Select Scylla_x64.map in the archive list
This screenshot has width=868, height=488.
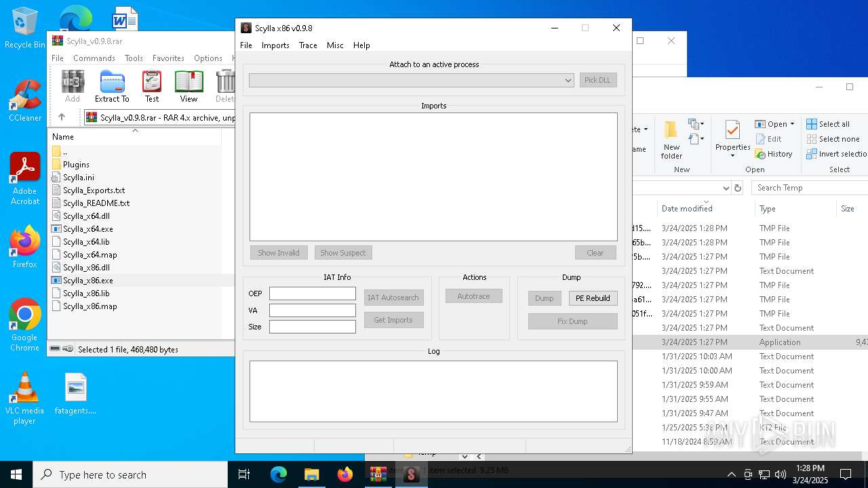click(90, 255)
